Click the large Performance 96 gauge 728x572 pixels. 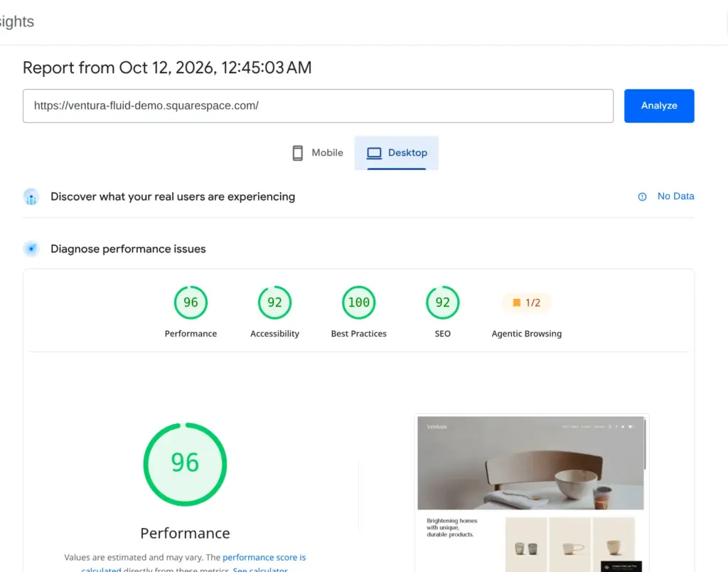tap(186, 464)
